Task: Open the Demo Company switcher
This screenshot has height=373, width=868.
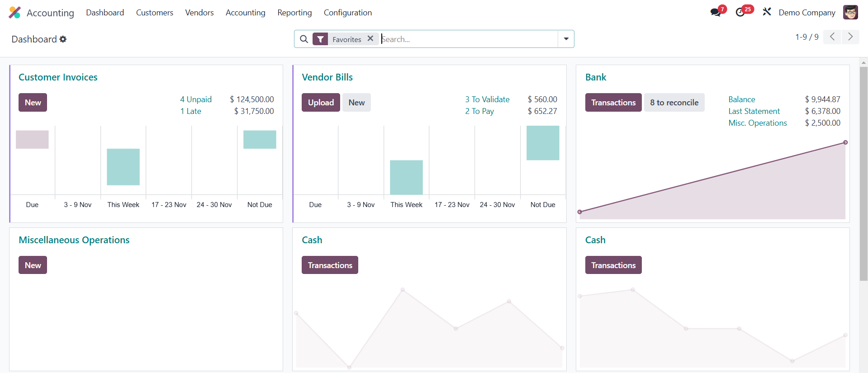Action: pyautogui.click(x=806, y=13)
